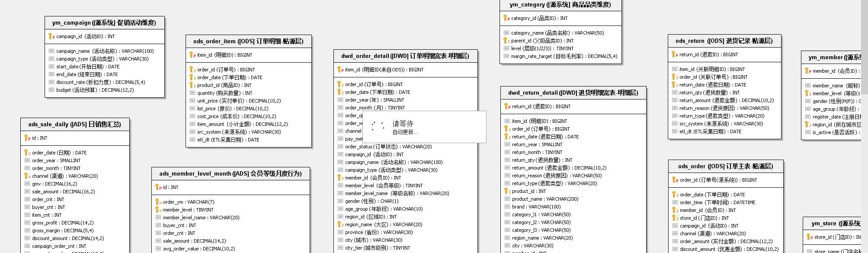Image resolution: width=868 pixels, height=253 pixels.
Task: Click the order_time (下单时间) : DATETIME row
Action: coord(726,202)
